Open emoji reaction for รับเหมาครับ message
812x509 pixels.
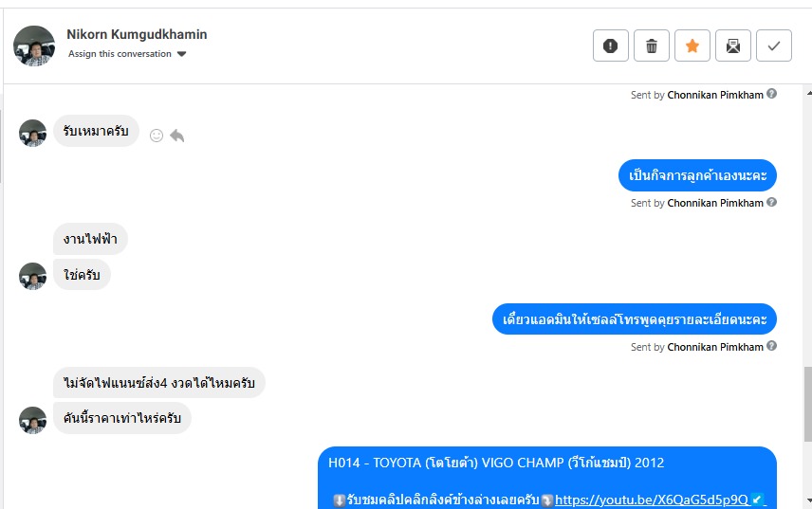(x=157, y=136)
